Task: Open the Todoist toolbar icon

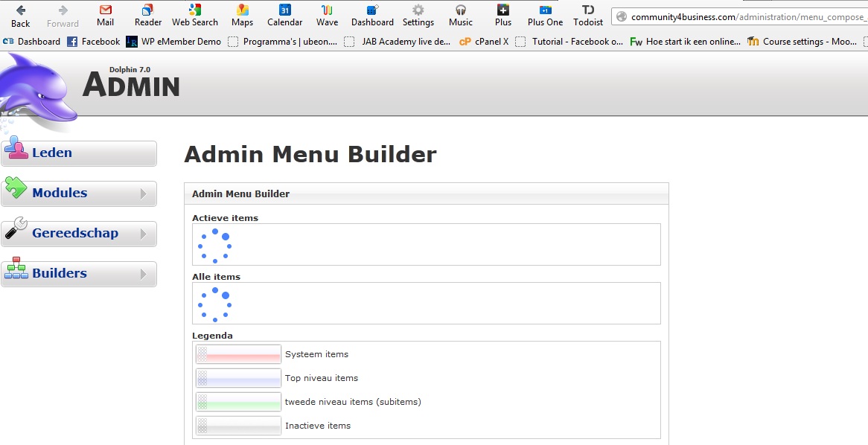Action: coord(588,10)
